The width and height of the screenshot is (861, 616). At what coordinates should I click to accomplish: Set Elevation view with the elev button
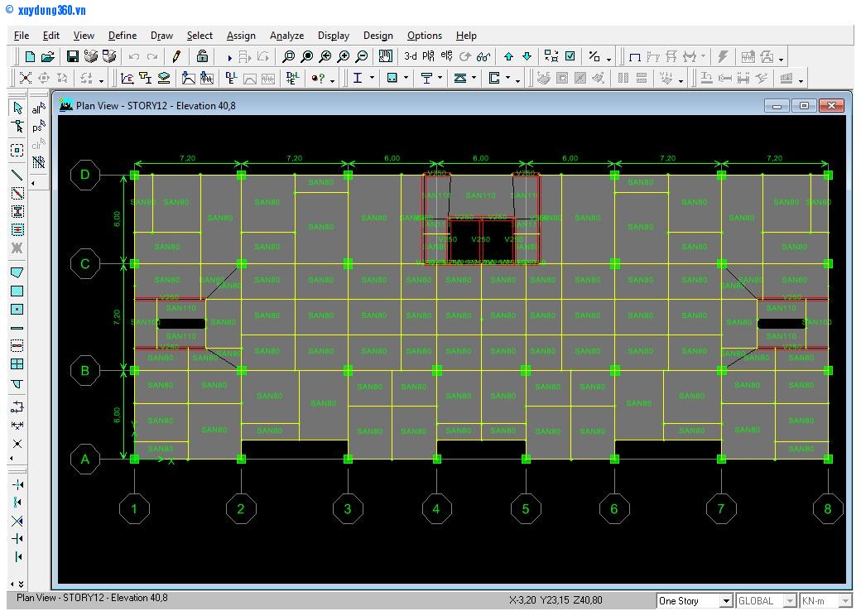[446, 56]
